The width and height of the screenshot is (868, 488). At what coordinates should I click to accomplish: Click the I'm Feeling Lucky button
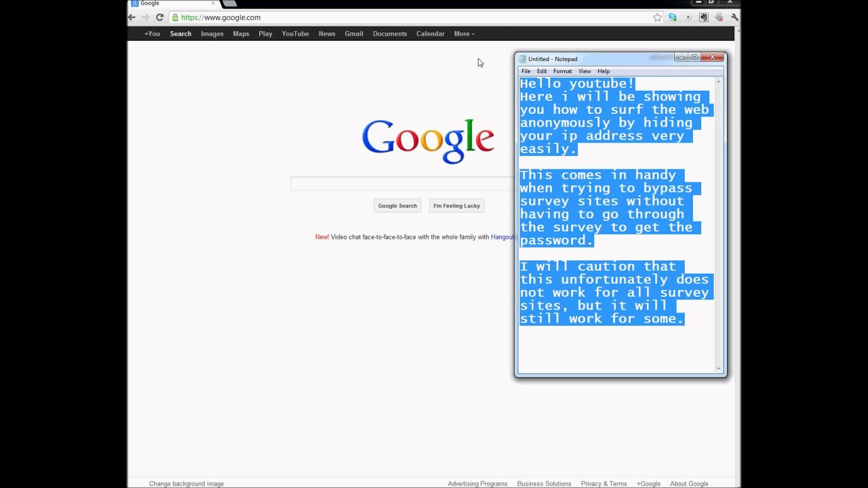coord(456,206)
